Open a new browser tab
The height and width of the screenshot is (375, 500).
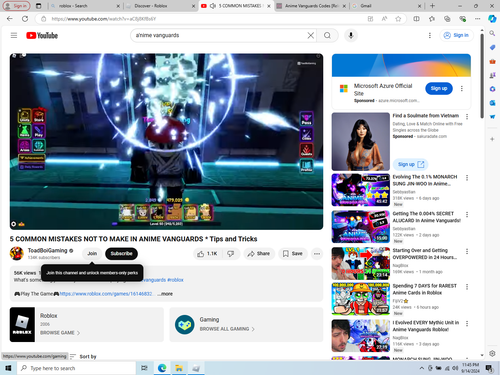[432, 6]
